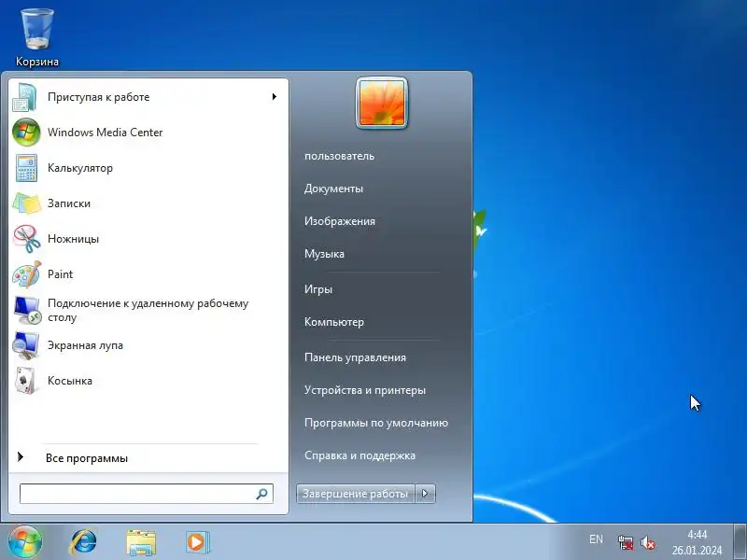747x560 pixels.
Task: Click the network status tray icon
Action: pos(626,542)
